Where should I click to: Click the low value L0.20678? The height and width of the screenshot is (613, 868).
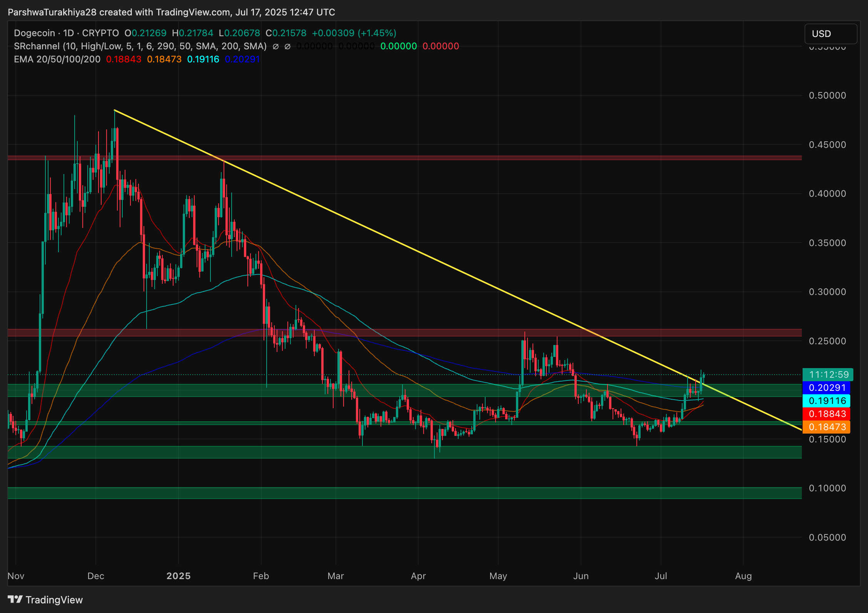[x=239, y=33]
